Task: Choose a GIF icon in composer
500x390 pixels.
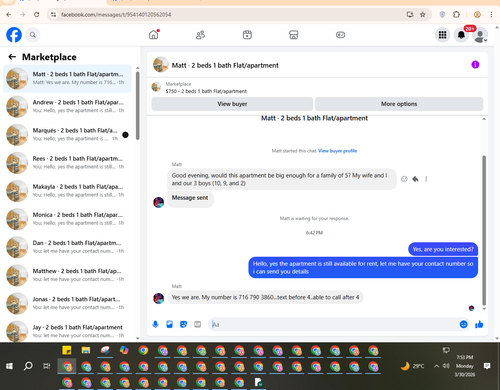Action: tap(198, 324)
